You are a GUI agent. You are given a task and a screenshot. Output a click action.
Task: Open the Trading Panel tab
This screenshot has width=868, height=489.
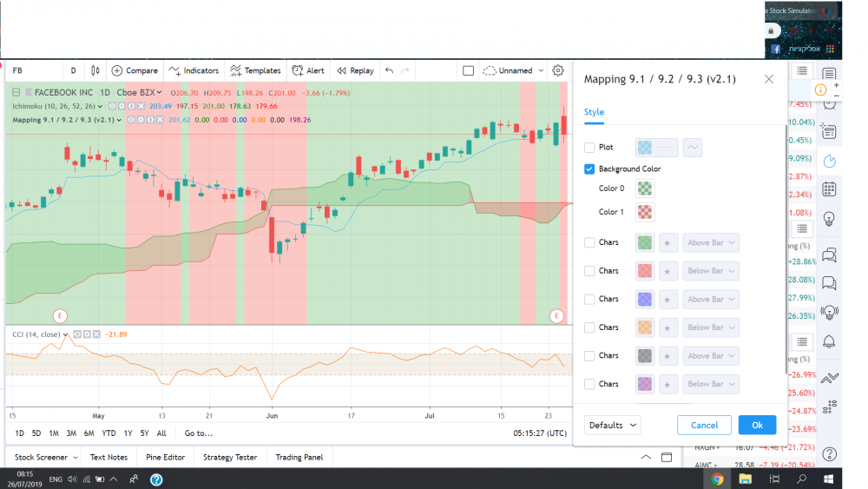click(x=299, y=458)
